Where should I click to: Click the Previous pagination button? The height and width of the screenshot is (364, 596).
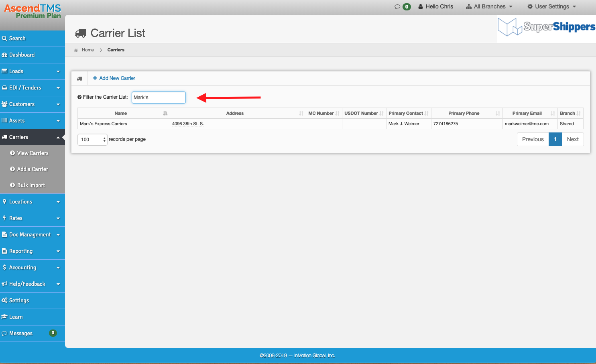(533, 139)
